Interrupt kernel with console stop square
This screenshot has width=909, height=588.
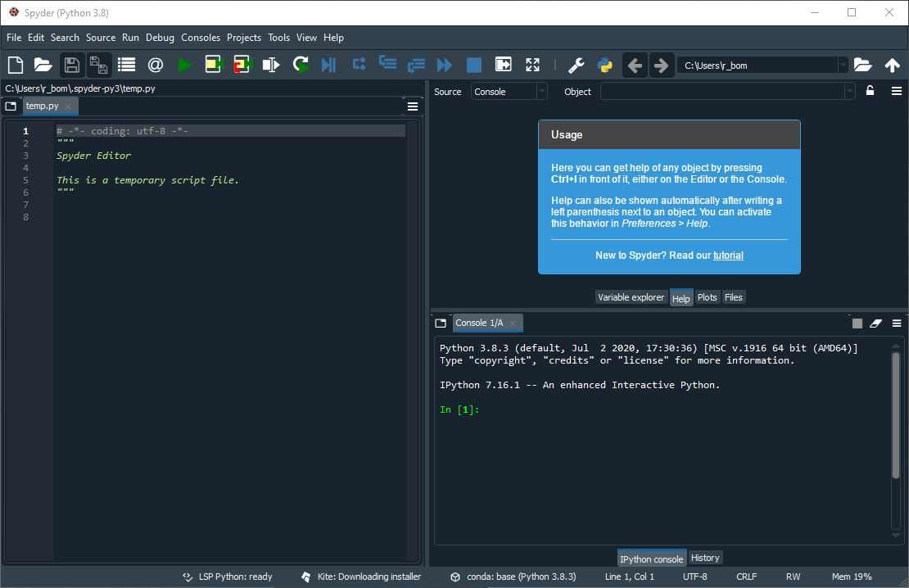(x=857, y=323)
